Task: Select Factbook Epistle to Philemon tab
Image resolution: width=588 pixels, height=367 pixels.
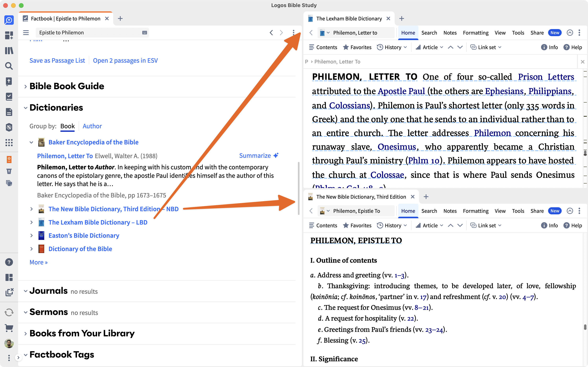Action: (66, 19)
